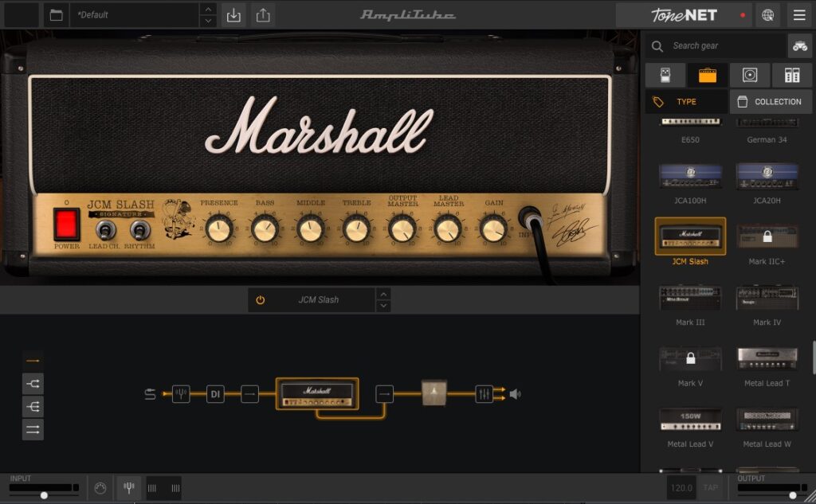This screenshot has width=816, height=504.
Task: Step to previous amp model arrow
Action: click(x=383, y=295)
